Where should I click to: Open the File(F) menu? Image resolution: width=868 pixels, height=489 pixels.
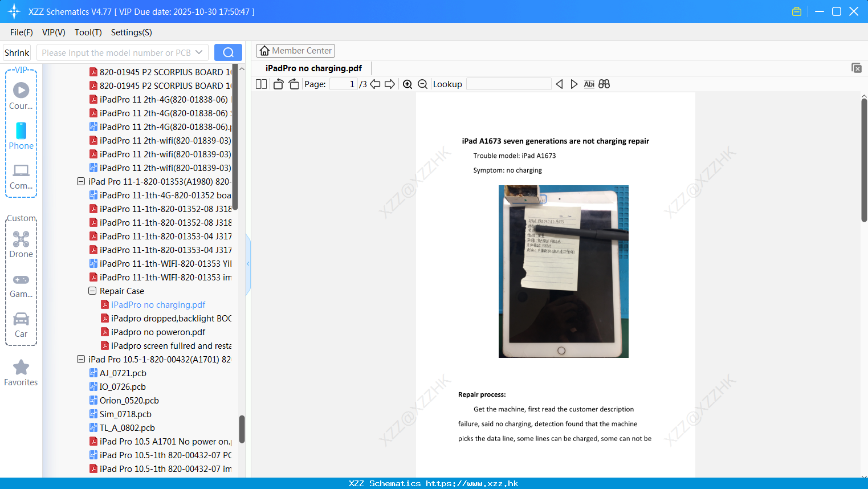point(22,32)
